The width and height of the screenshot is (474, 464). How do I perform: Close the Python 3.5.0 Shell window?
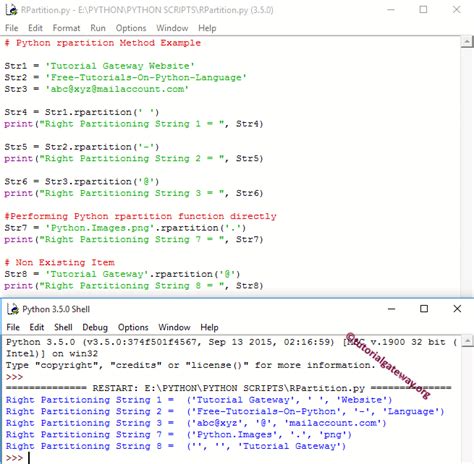pyautogui.click(x=457, y=309)
